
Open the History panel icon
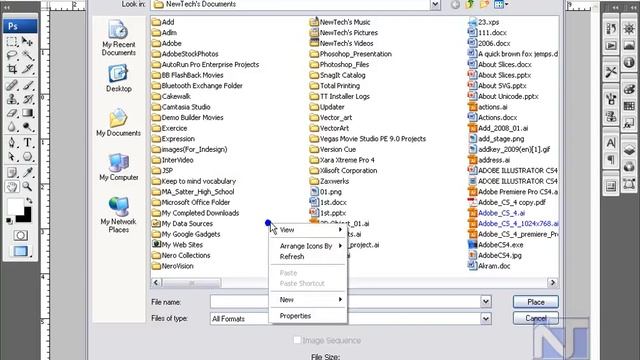611,29
